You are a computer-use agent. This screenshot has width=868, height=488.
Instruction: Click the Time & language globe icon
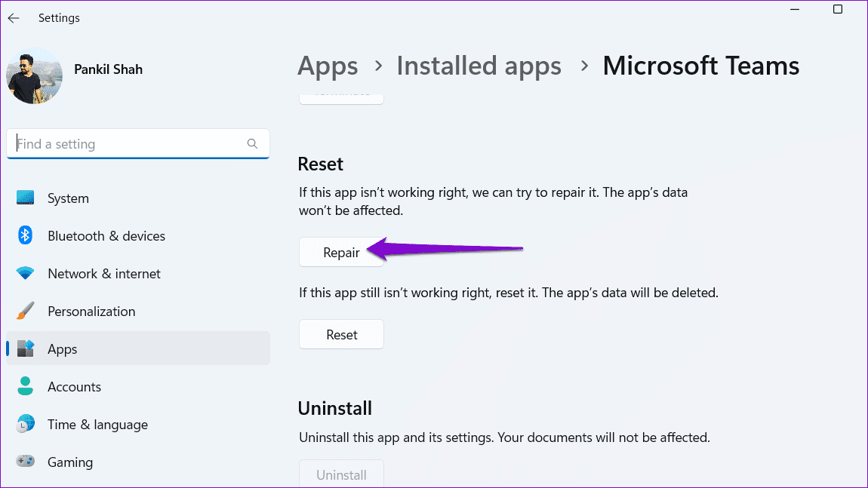click(26, 425)
